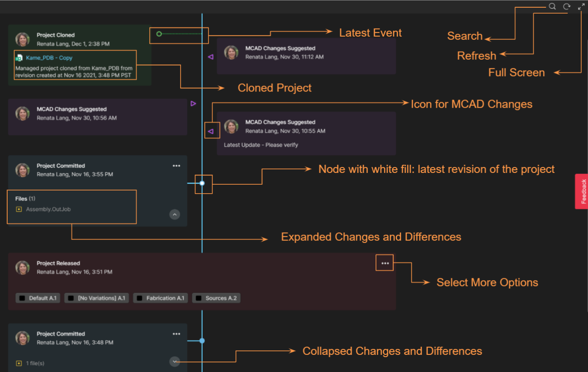
Task: Click the "Latest Update - Please verify" comment
Action: pyautogui.click(x=261, y=145)
